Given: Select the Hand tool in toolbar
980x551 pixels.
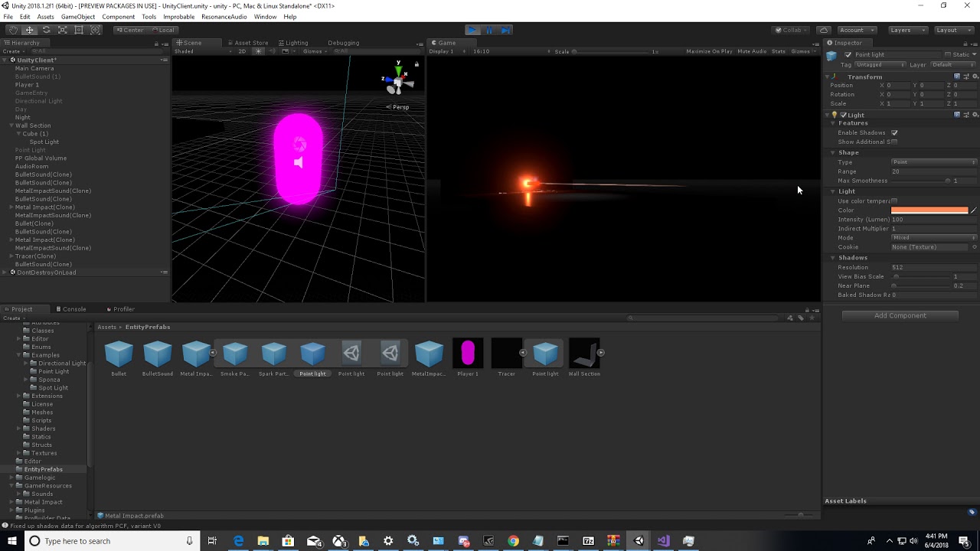Looking at the screenshot, I should pos(12,30).
